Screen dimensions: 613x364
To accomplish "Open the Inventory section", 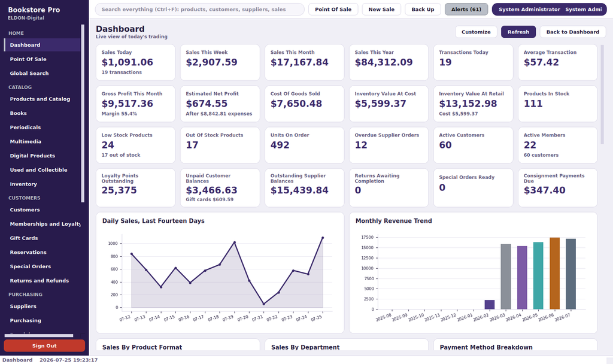I will [x=43, y=184].
